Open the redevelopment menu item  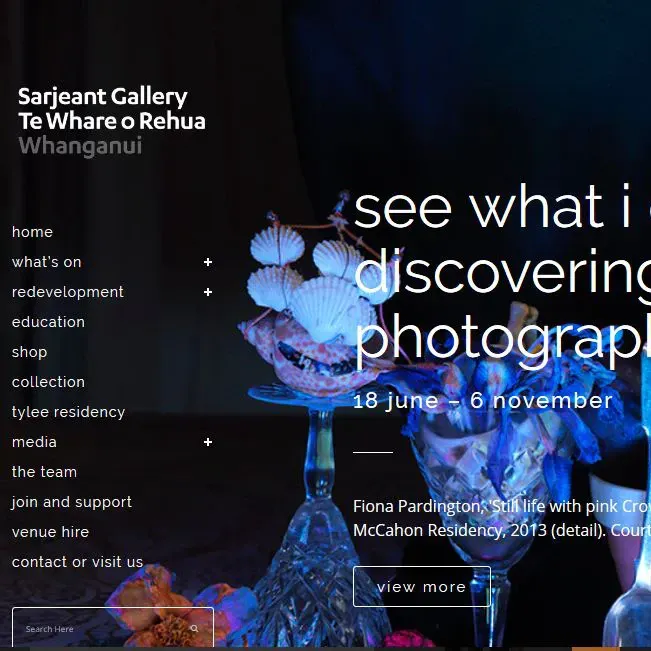click(68, 292)
